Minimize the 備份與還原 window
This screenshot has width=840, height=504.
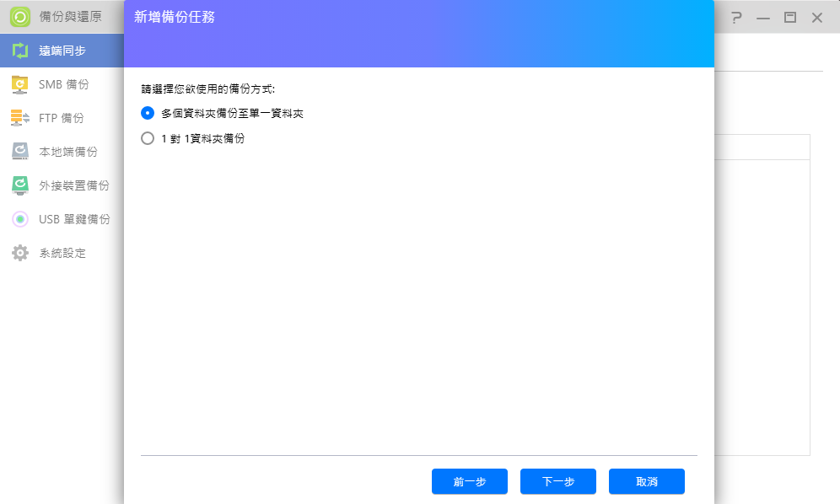click(x=763, y=18)
